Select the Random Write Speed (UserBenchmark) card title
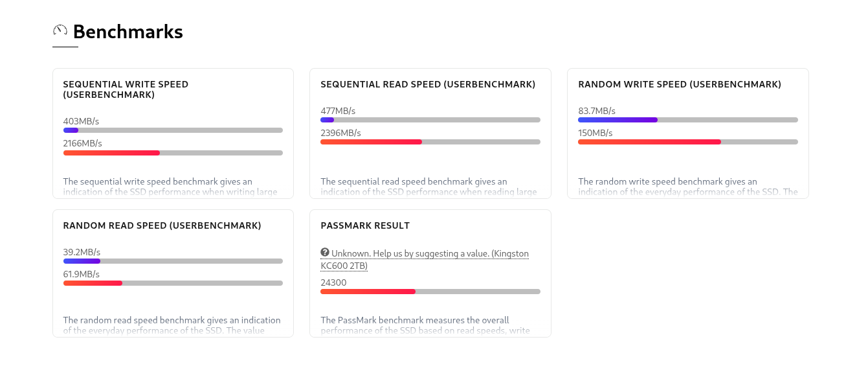 click(679, 84)
